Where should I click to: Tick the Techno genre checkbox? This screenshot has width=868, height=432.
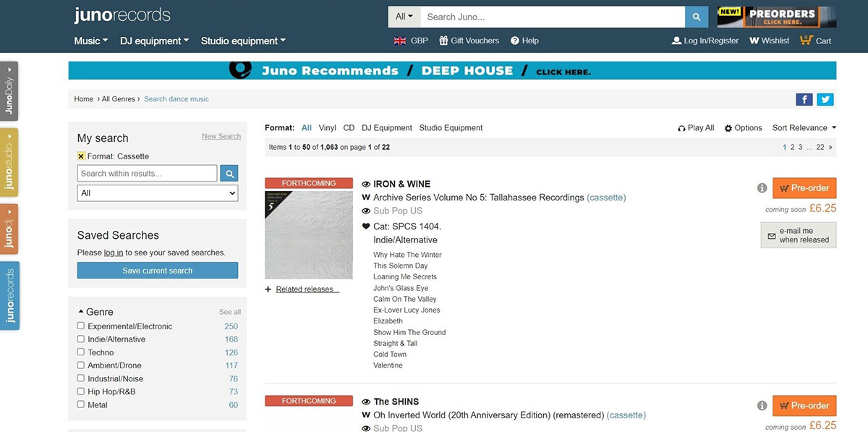(x=81, y=352)
